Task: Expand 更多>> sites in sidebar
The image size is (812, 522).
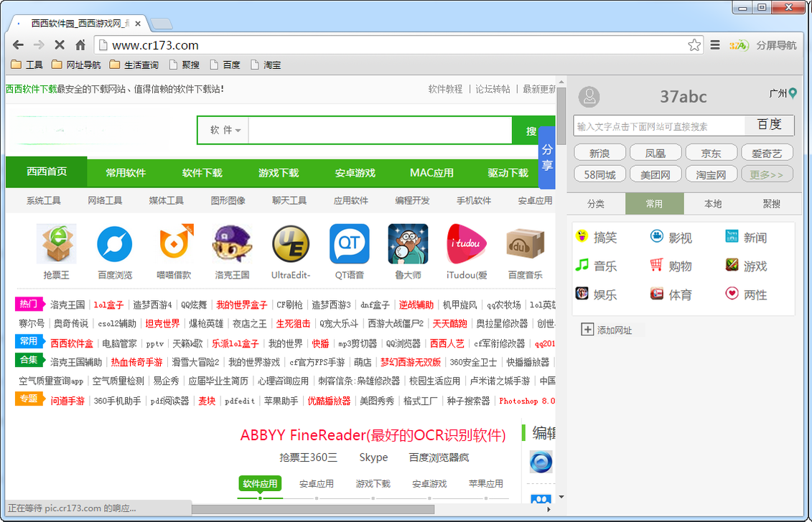Action: point(767,174)
